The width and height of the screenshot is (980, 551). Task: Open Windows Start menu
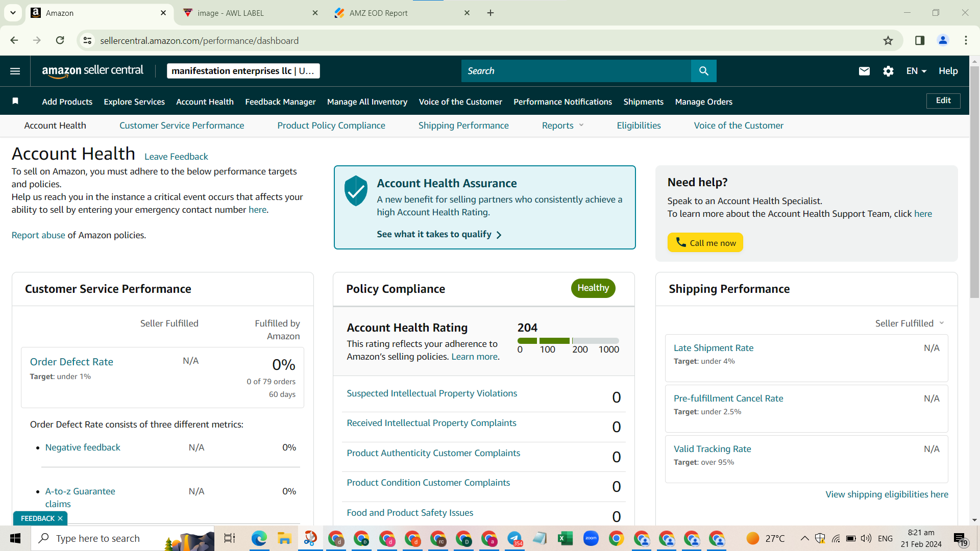click(x=15, y=538)
